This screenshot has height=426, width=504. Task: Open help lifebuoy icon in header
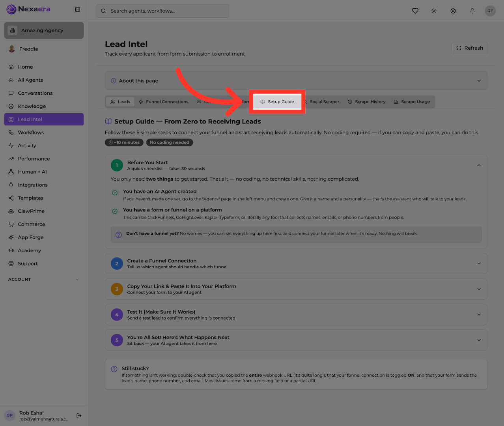tap(453, 11)
